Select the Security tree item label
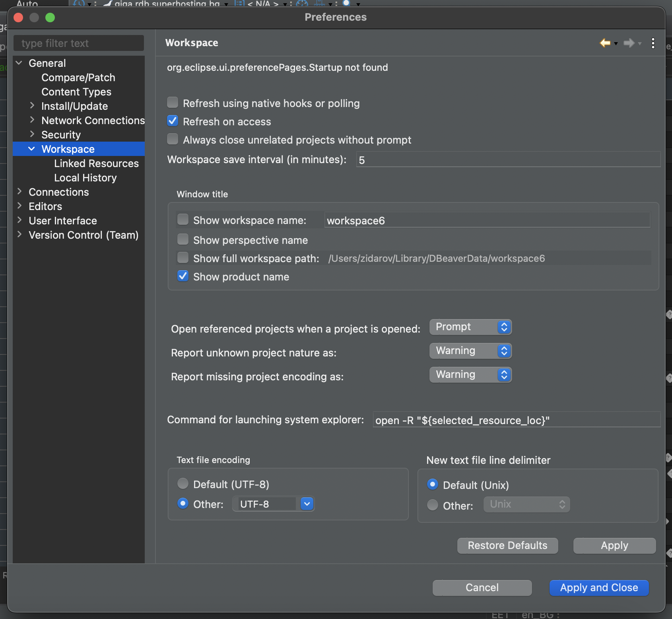 (61, 135)
